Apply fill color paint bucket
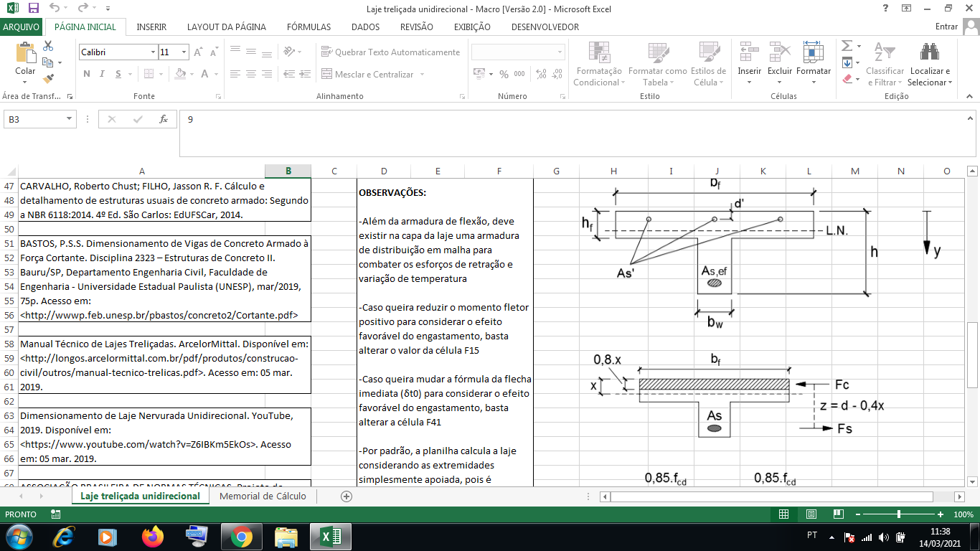This screenshot has height=551, width=980. pos(179,74)
